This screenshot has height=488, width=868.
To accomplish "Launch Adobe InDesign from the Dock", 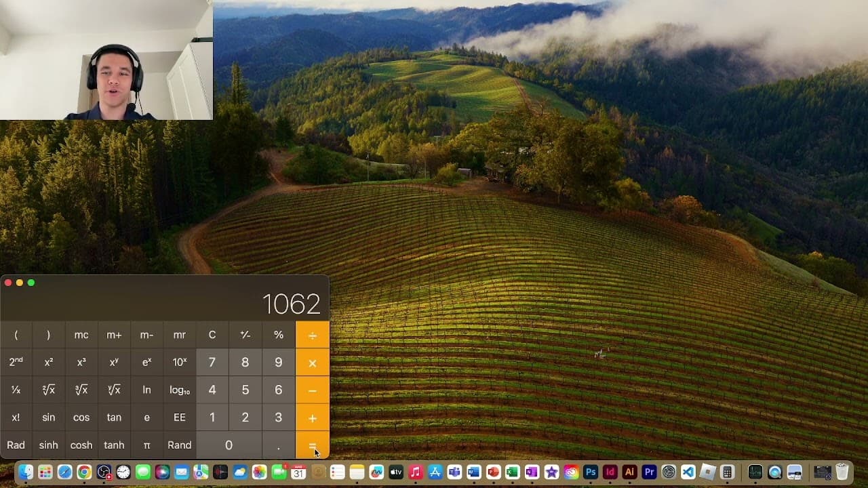I will tap(610, 472).
